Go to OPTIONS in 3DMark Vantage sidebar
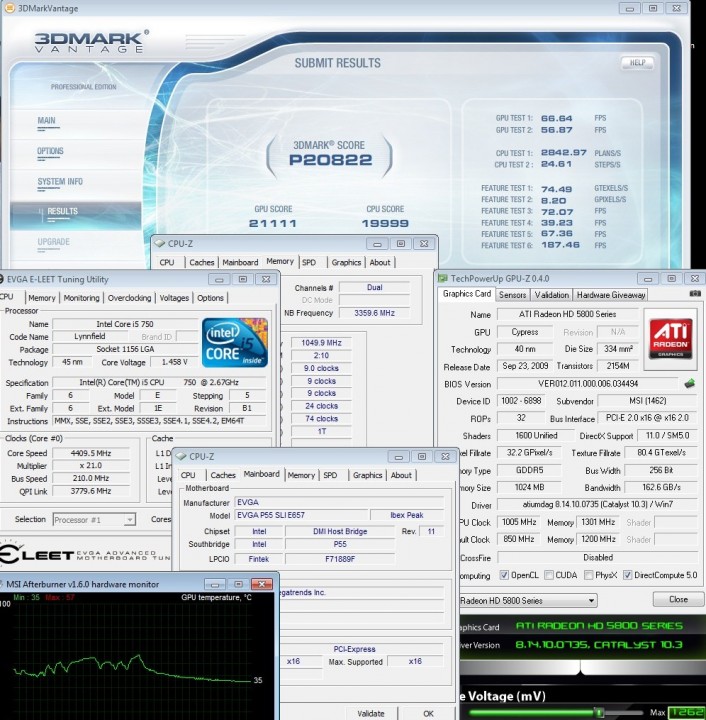The width and height of the screenshot is (706, 720). (50, 151)
